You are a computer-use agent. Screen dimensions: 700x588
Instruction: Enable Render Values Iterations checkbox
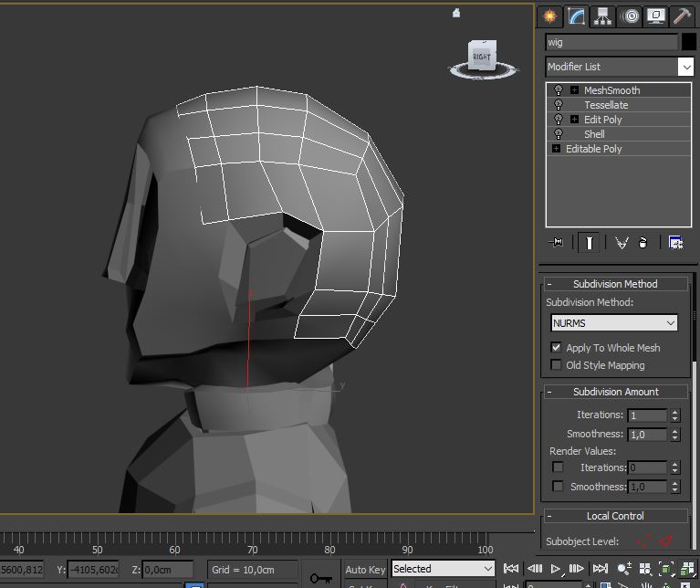[558, 467]
